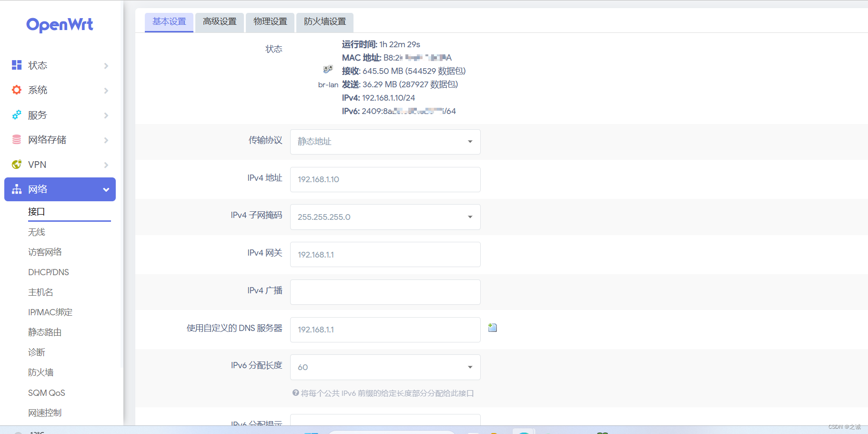868x434 pixels.
Task: Click the 运行时间 1h 22m 29s text
Action: 381,44
